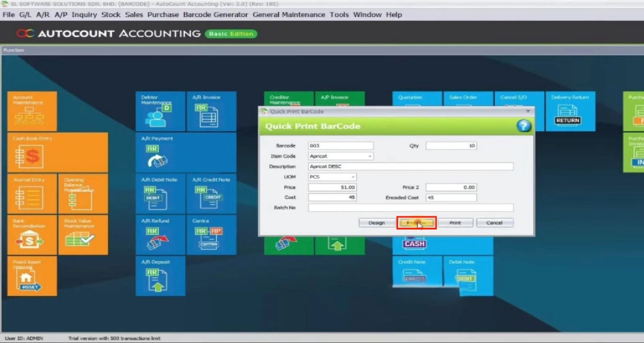
Task: Open the General Maintenance menu
Action: pos(288,14)
